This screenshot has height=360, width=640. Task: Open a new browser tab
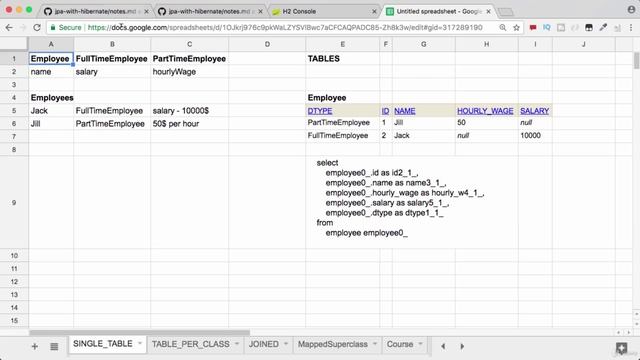tap(506, 12)
